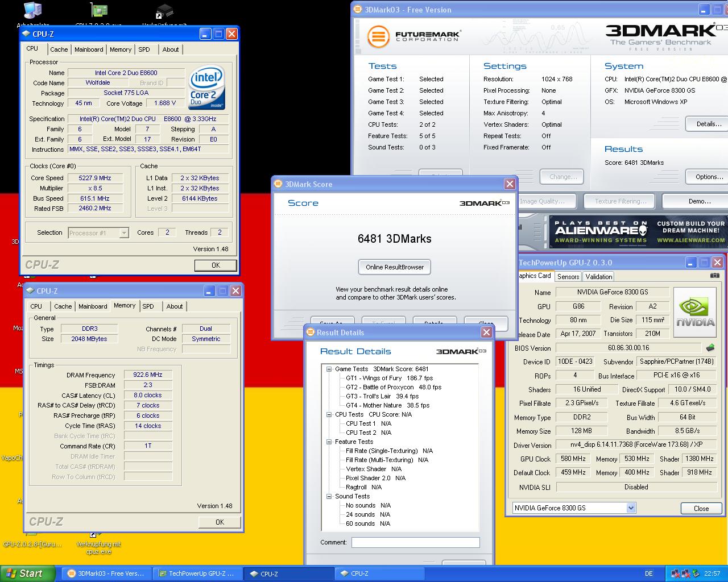Click the taskbar clock showing 22:57
This screenshot has height=582, width=728.
712,573
